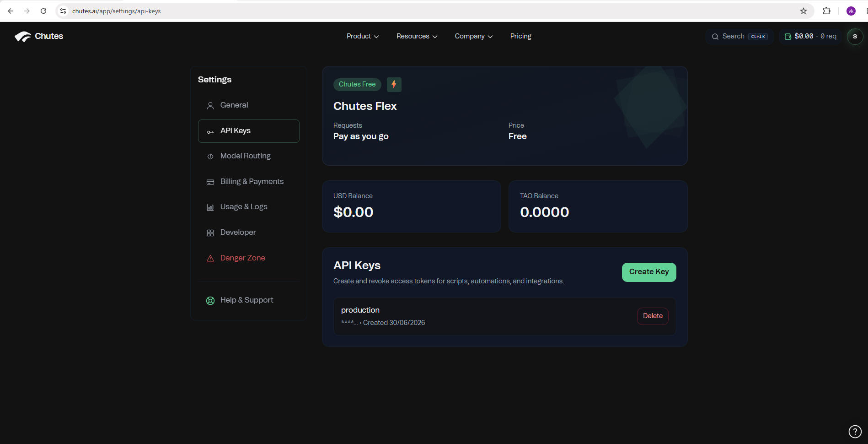Click the Price Free value
Viewport: 868px width, 444px height.
[518, 136]
